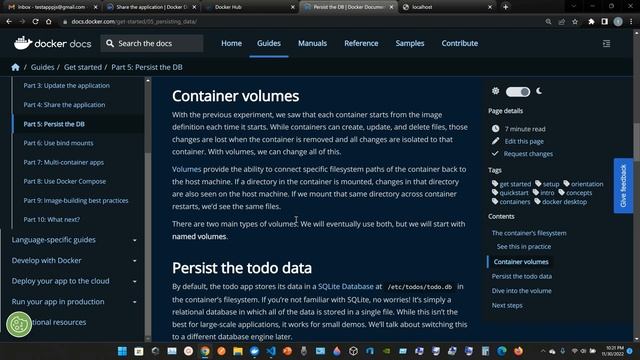Open the browser extensions puzzle icon
Screen dimensions: 640x360
591,22
